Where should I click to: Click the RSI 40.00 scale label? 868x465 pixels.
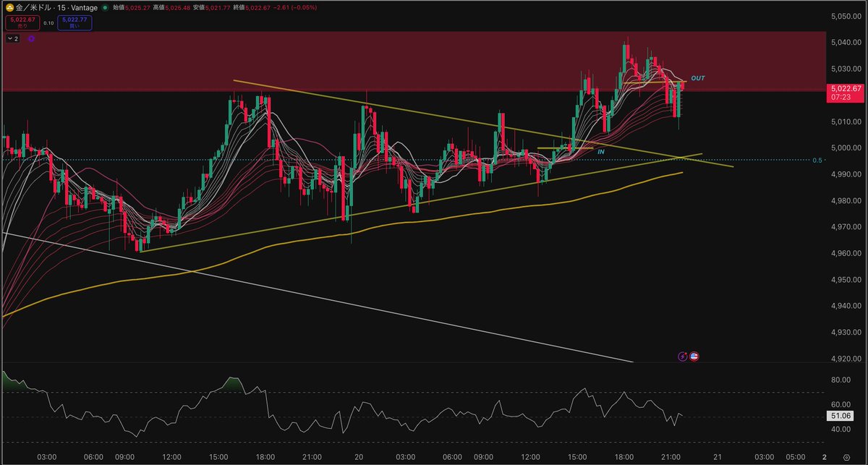[x=839, y=430]
